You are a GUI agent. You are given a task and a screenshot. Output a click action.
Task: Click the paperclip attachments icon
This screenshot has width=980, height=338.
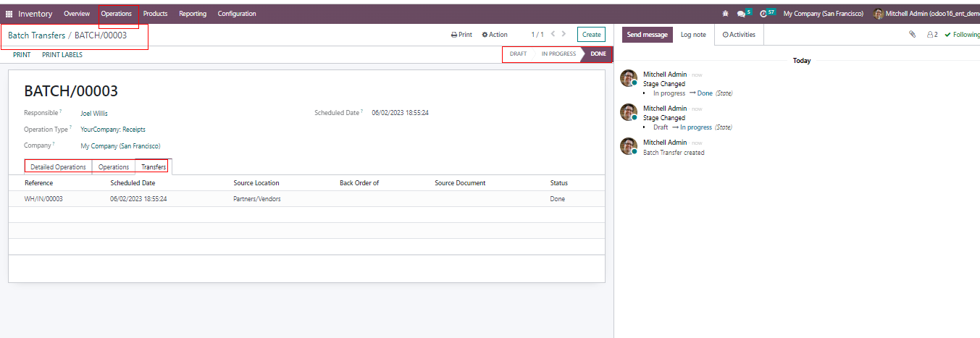point(912,34)
